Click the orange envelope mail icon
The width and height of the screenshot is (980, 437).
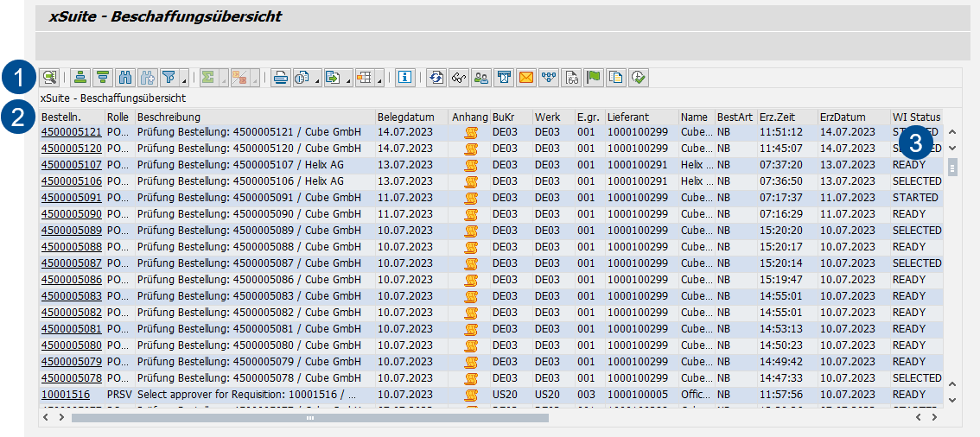tap(527, 78)
